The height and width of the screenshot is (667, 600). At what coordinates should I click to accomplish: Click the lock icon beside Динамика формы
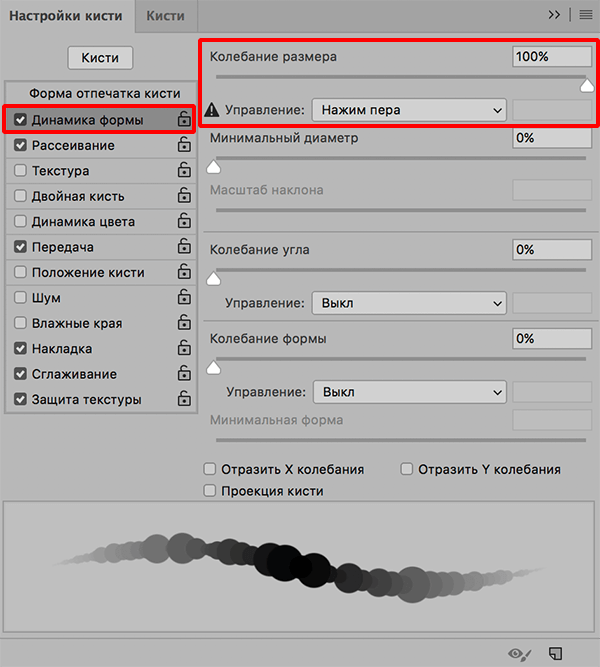click(183, 120)
